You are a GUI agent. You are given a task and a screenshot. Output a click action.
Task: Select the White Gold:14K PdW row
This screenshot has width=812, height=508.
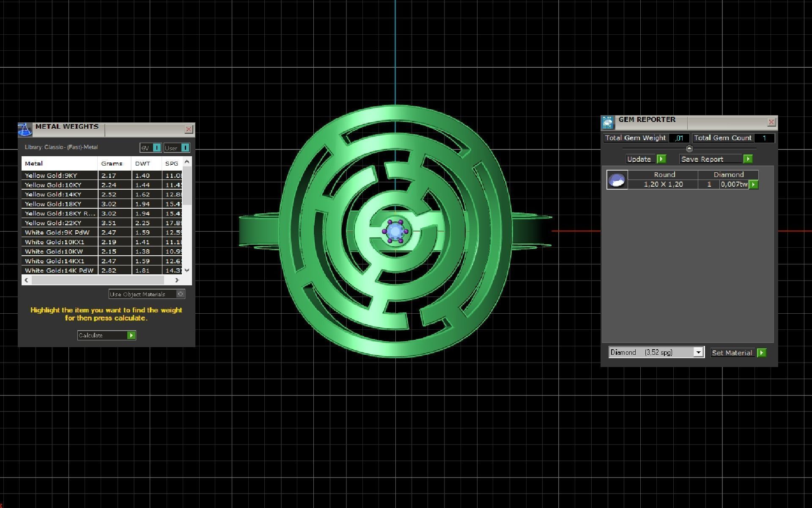coord(102,271)
